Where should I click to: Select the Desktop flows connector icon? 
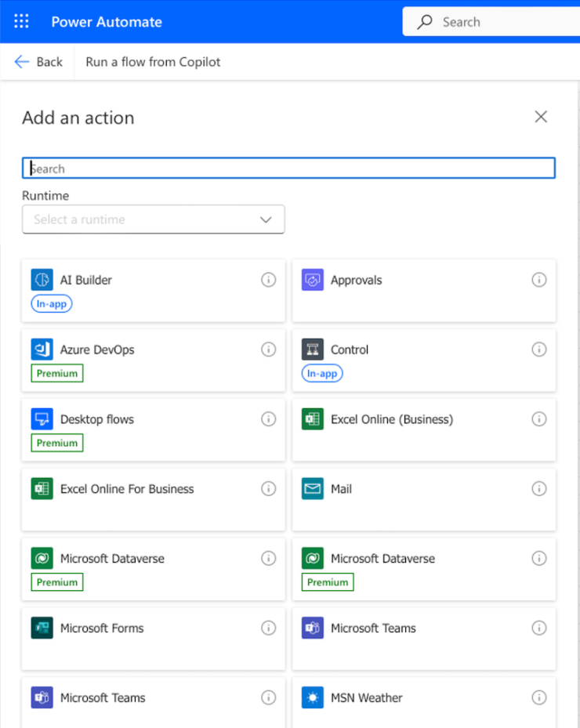click(x=42, y=418)
